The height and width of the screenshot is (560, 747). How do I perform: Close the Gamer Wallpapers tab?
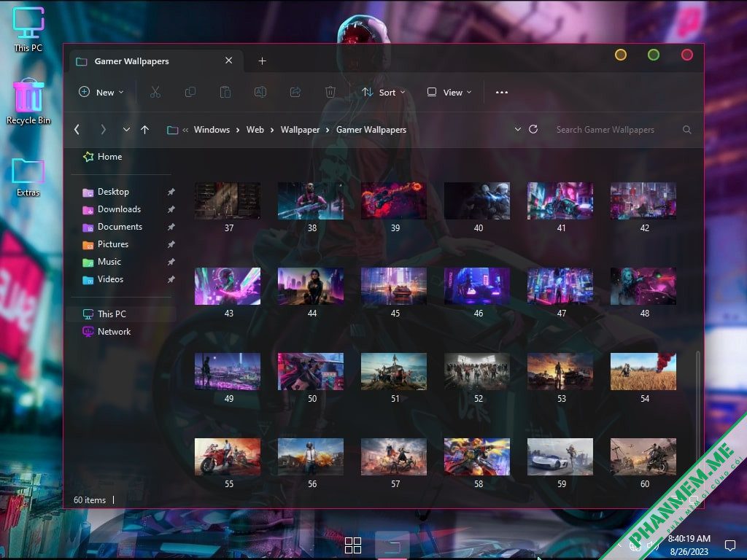pos(228,61)
